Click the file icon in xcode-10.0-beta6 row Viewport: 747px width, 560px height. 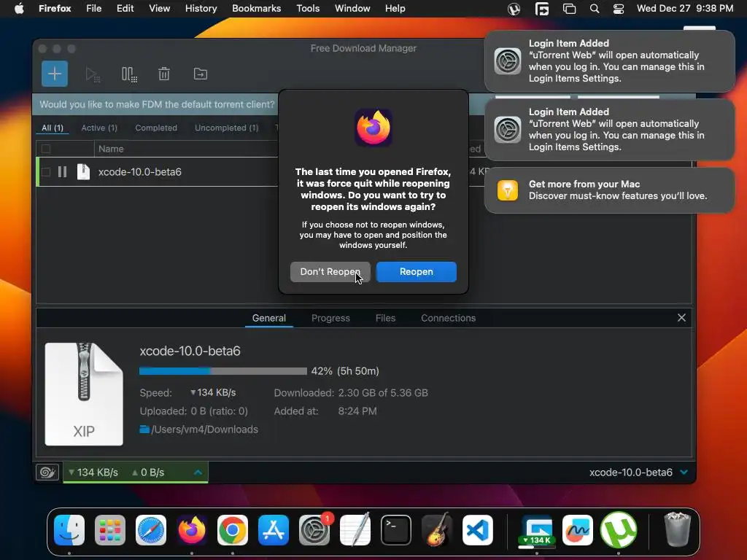click(x=83, y=172)
